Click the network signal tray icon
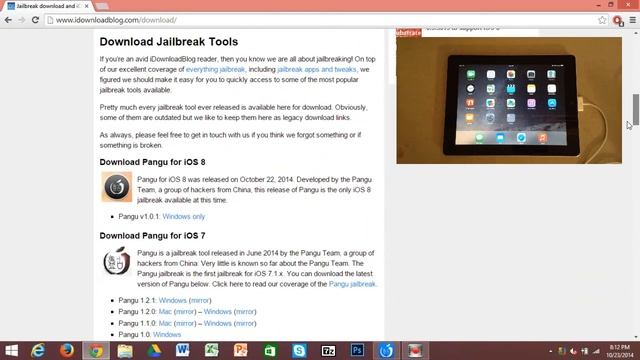The width and height of the screenshot is (640, 360). (x=596, y=351)
